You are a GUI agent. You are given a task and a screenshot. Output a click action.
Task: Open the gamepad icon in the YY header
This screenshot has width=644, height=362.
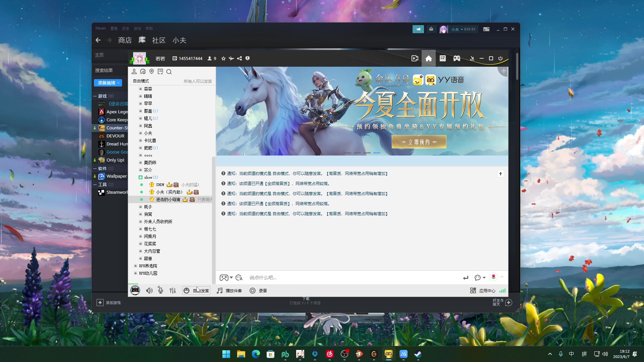pos(457,58)
